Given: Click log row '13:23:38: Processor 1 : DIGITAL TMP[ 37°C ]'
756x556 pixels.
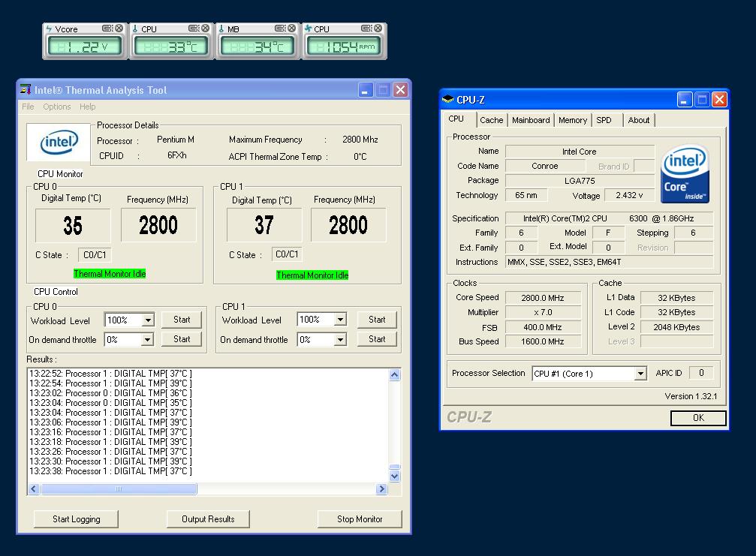Looking at the screenshot, I should coord(110,471).
